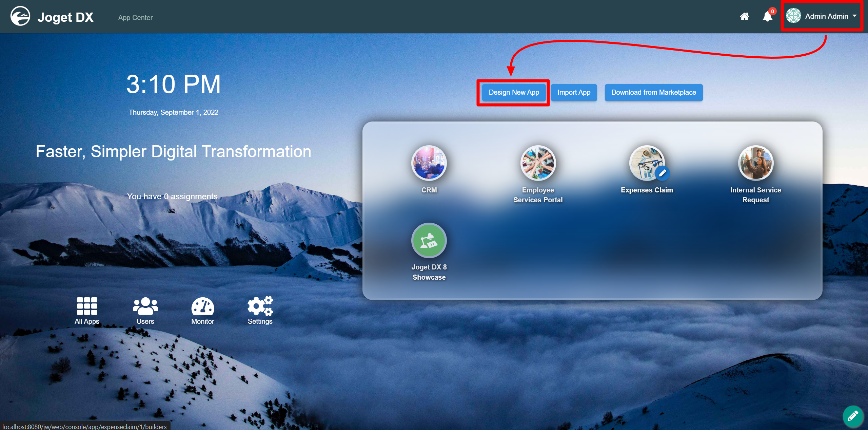Click the Internal Service Request label
The height and width of the screenshot is (430, 868).
(x=755, y=195)
